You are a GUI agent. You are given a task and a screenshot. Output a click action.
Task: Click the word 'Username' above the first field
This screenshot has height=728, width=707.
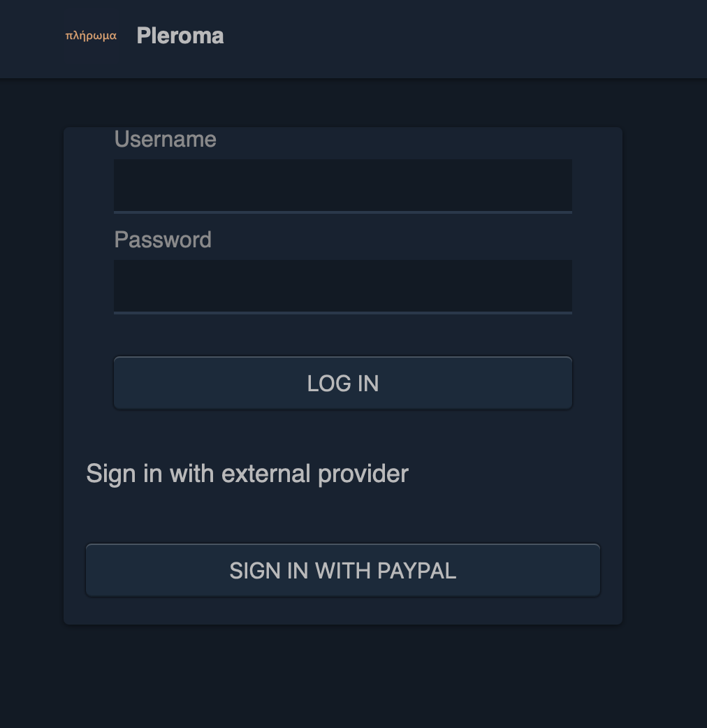click(165, 139)
